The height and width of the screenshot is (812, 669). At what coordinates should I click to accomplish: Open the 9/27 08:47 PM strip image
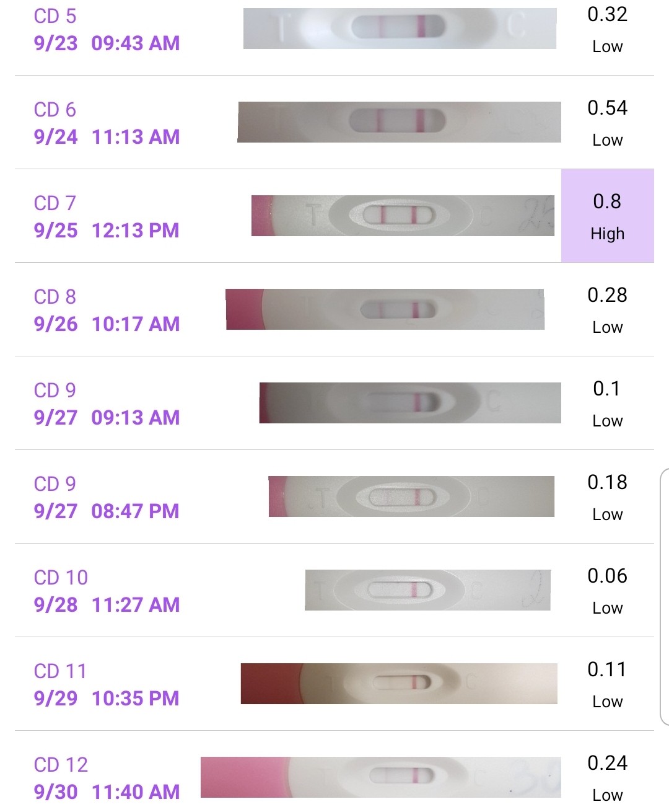click(411, 496)
